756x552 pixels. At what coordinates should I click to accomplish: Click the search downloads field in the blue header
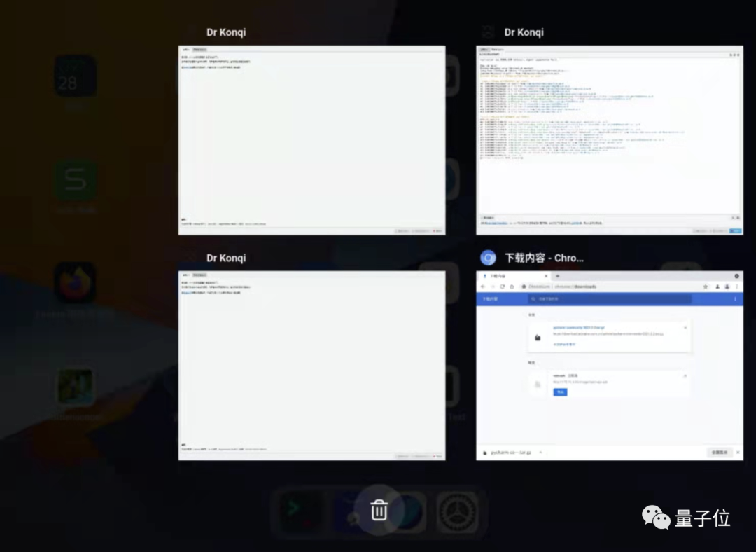[610, 299]
